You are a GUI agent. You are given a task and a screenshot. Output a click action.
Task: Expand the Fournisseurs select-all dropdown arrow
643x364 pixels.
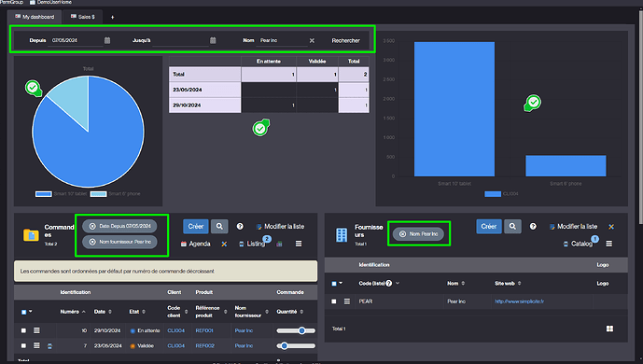click(341, 283)
